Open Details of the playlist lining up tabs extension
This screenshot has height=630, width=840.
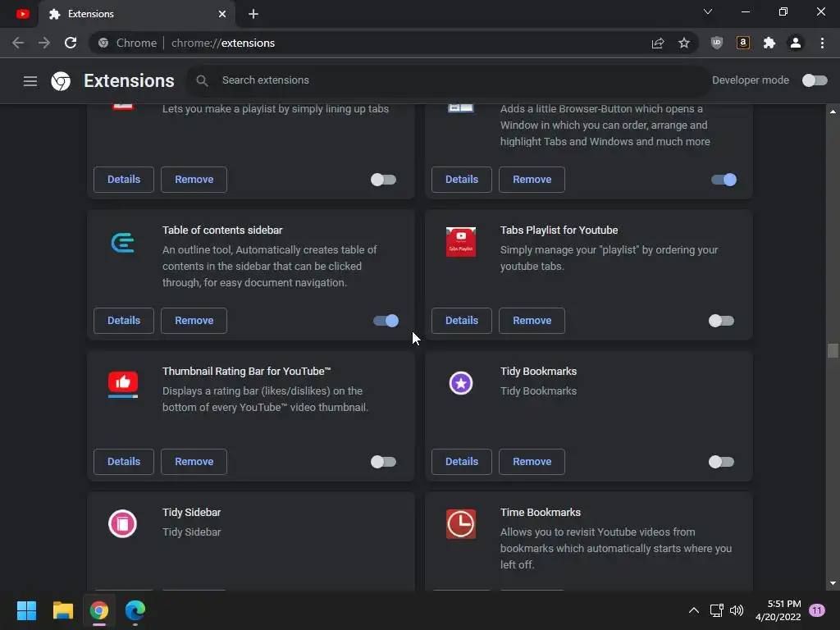pos(124,180)
